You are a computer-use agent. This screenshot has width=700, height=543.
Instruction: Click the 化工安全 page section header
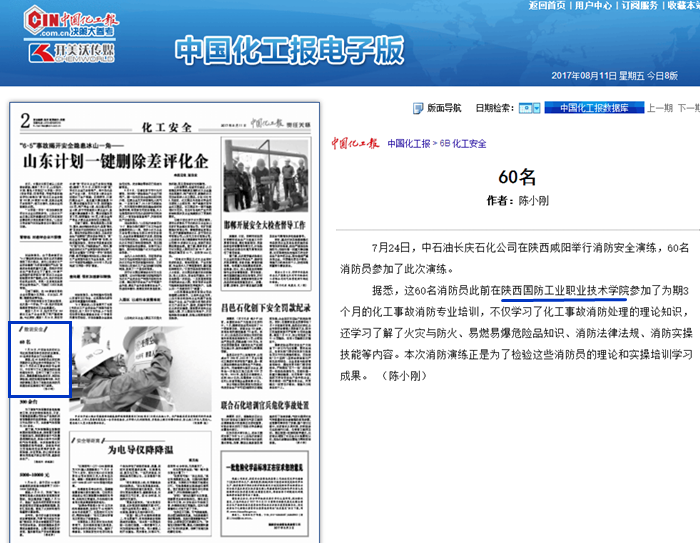(x=167, y=128)
